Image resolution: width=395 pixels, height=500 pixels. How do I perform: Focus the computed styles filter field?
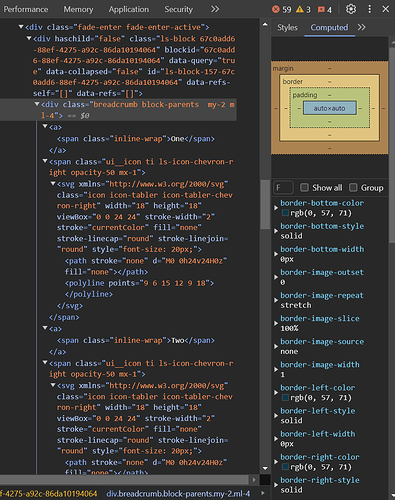[283, 187]
